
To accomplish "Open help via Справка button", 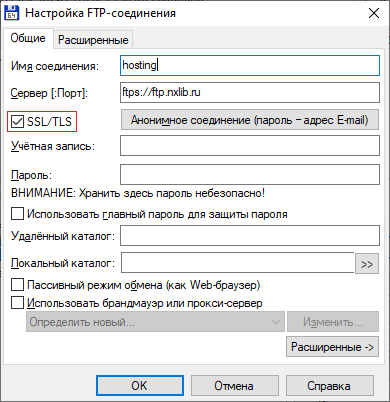I will click(x=330, y=386).
